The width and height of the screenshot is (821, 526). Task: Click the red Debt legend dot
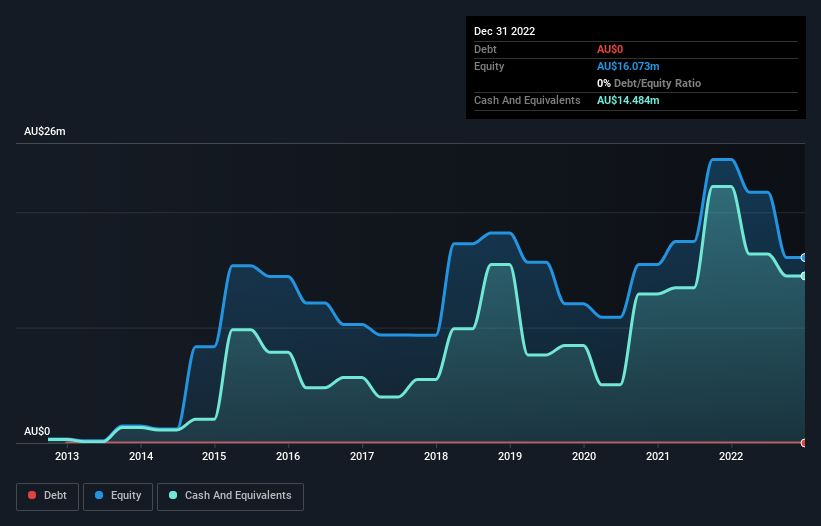[32, 495]
